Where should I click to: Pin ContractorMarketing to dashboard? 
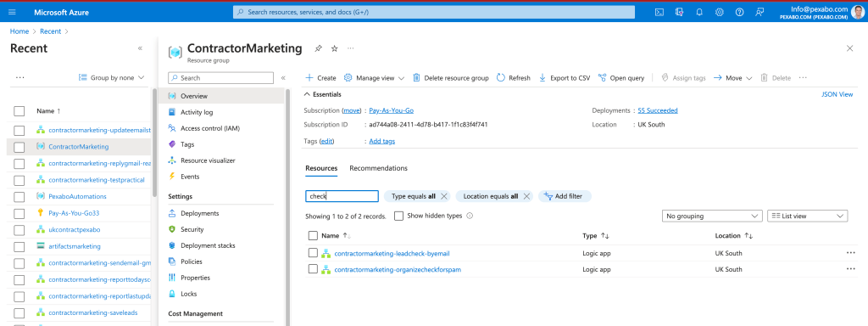point(318,48)
